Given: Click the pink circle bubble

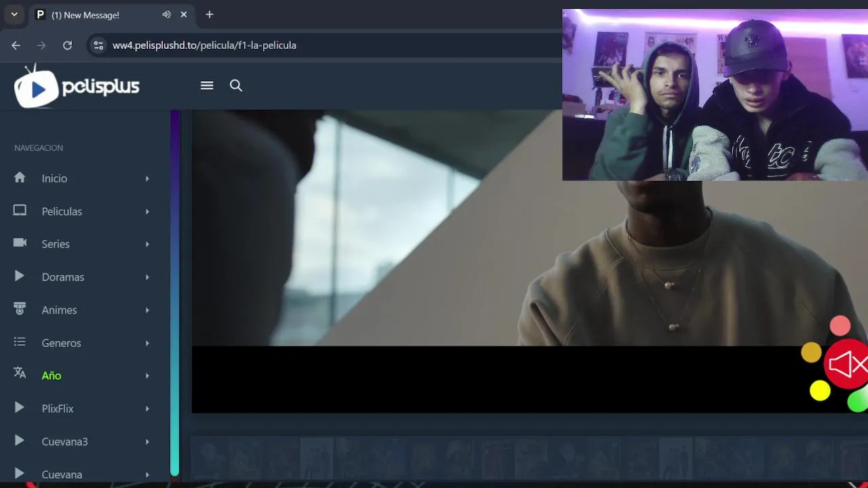Looking at the screenshot, I should tap(840, 326).
